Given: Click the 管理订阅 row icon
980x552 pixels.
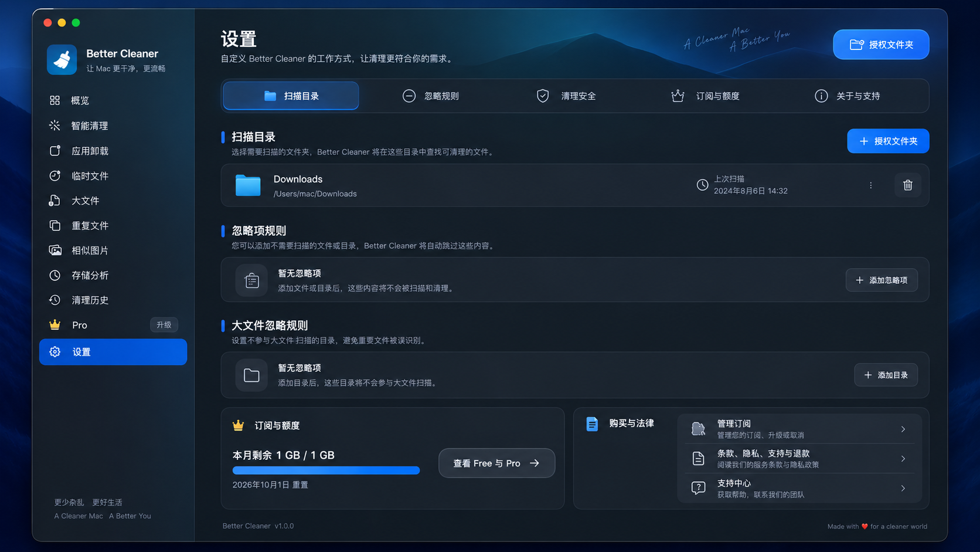Looking at the screenshot, I should pyautogui.click(x=698, y=429).
